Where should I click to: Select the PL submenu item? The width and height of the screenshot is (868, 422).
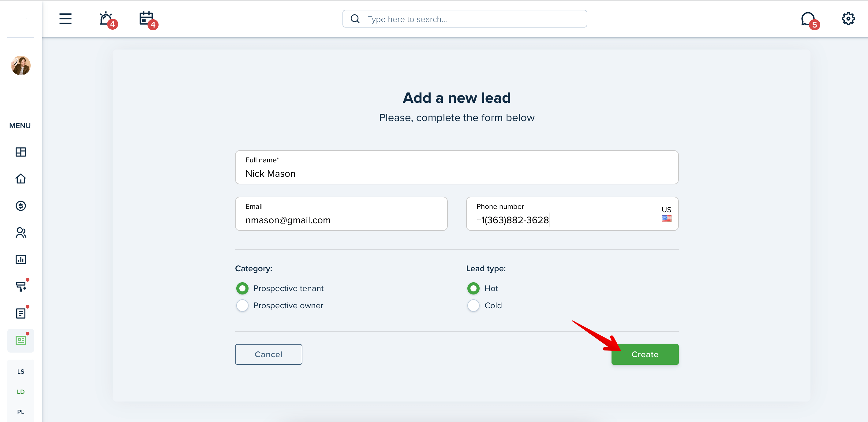tap(21, 412)
